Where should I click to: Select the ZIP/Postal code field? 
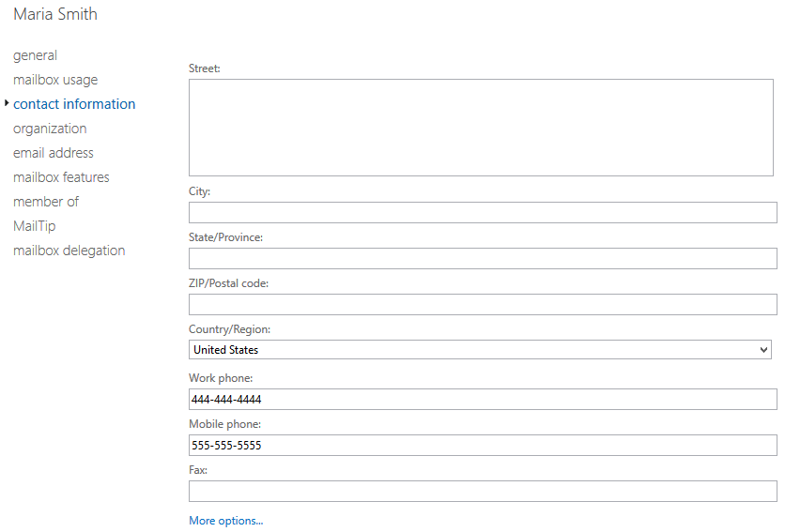point(483,304)
